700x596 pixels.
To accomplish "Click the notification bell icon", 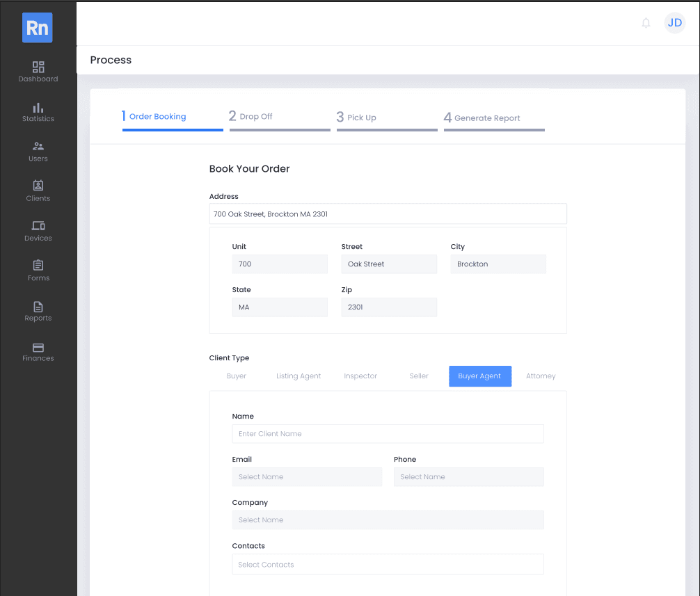I will coord(646,23).
